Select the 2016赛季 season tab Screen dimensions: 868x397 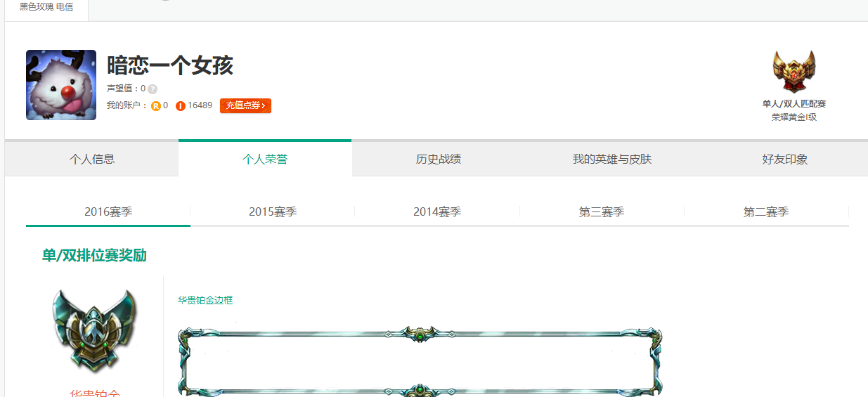coord(108,211)
